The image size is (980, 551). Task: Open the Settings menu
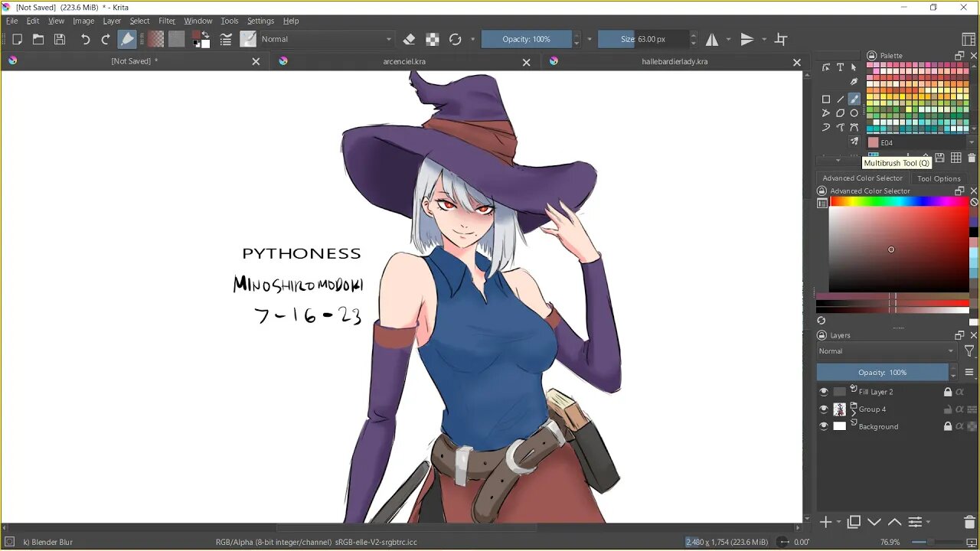pyautogui.click(x=260, y=21)
